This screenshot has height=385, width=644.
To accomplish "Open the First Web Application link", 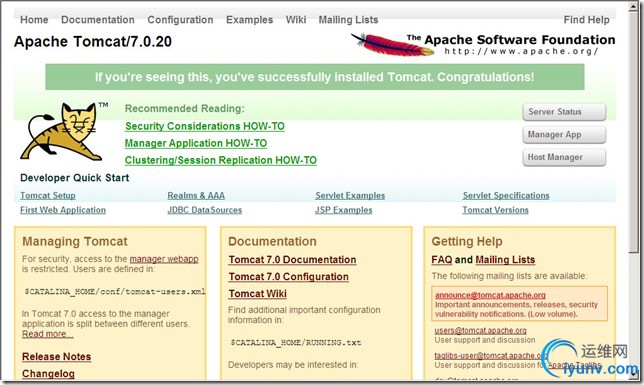I will tap(63, 210).
